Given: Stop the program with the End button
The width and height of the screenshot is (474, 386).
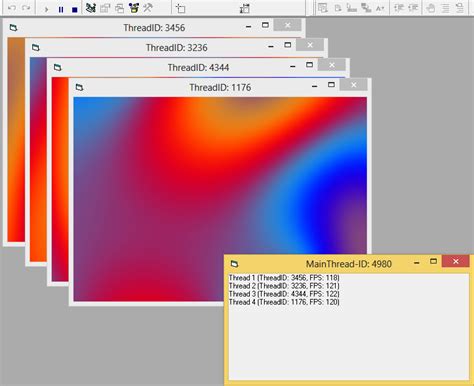Looking at the screenshot, I should [75, 9].
